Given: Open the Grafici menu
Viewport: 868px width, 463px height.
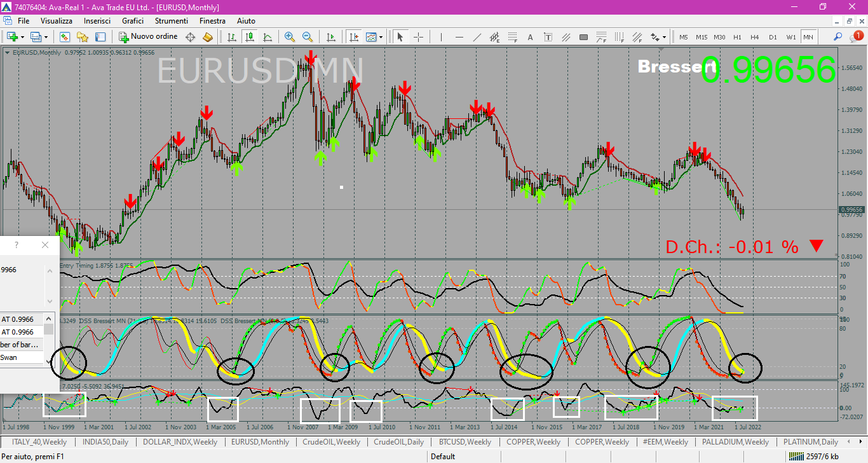Looking at the screenshot, I should 133,21.
